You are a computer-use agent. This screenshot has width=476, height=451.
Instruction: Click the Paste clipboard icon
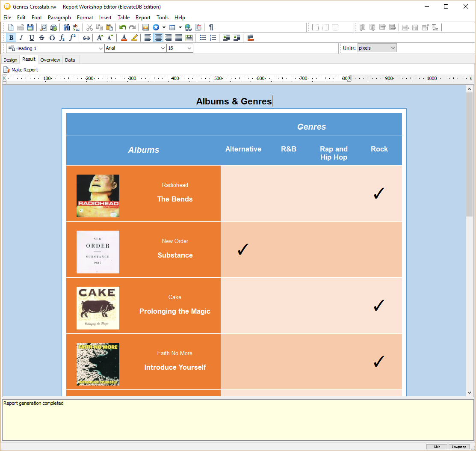click(109, 27)
